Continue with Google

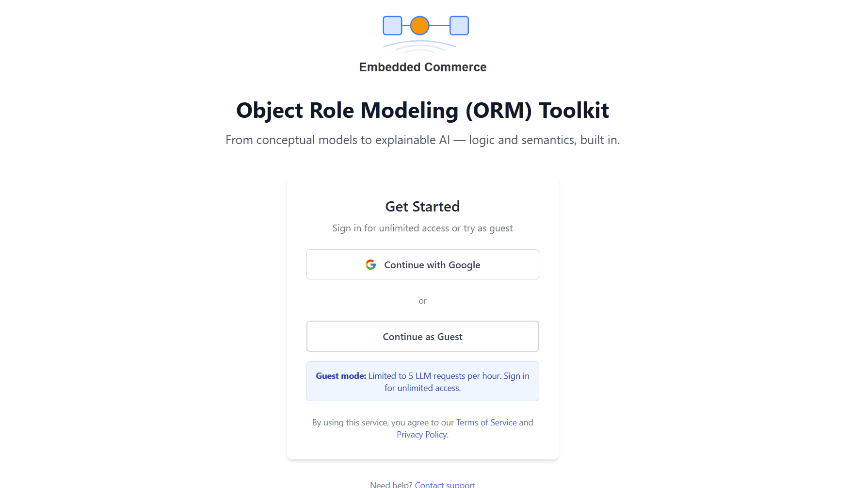click(x=422, y=264)
